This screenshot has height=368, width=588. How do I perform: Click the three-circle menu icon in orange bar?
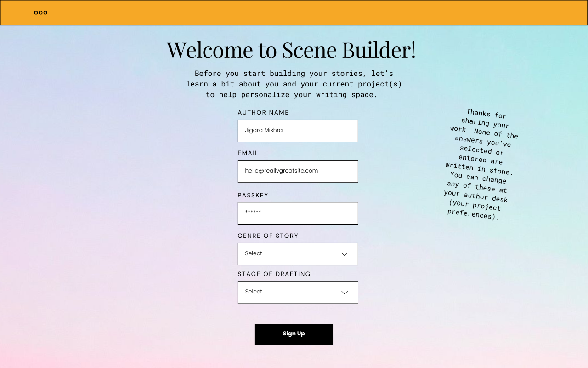40,13
